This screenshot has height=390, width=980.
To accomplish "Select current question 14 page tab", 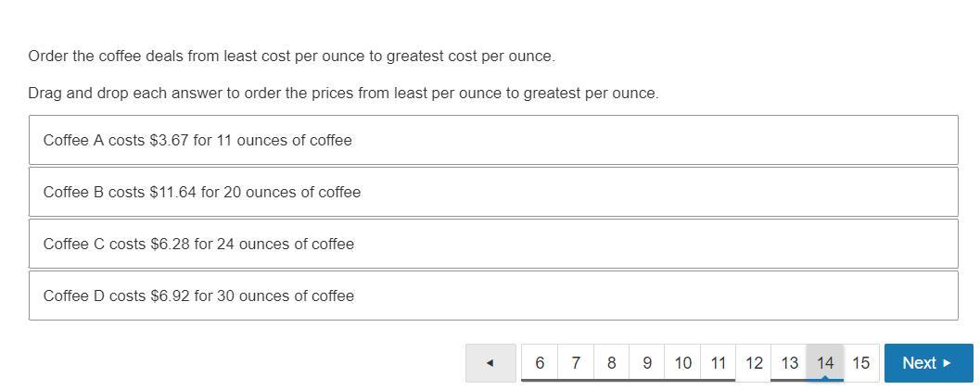I will coord(825,361).
